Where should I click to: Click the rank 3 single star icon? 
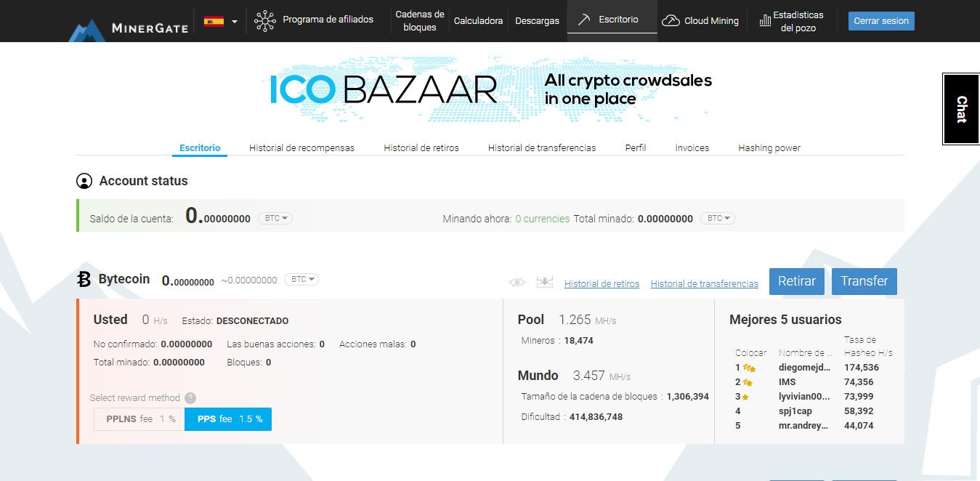point(745,397)
